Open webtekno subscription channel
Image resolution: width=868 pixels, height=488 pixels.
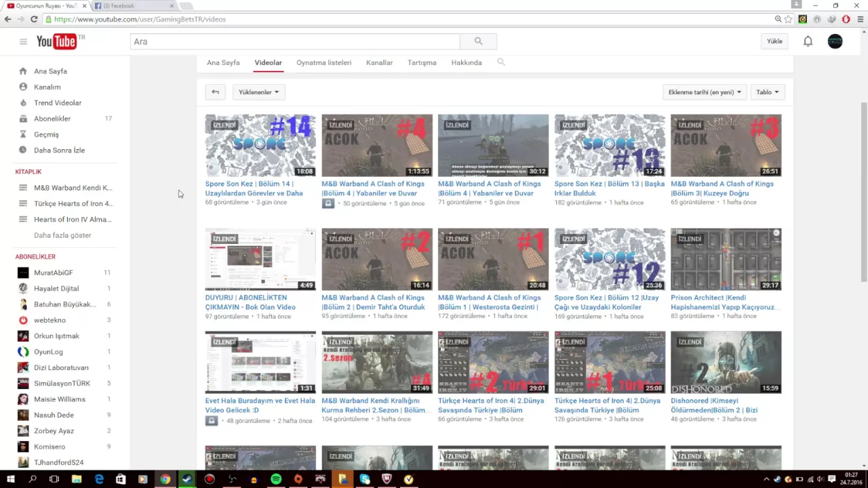point(48,320)
